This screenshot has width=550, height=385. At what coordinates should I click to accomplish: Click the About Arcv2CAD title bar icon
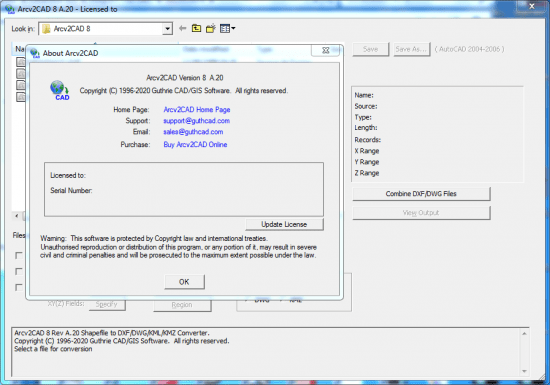click(35, 53)
